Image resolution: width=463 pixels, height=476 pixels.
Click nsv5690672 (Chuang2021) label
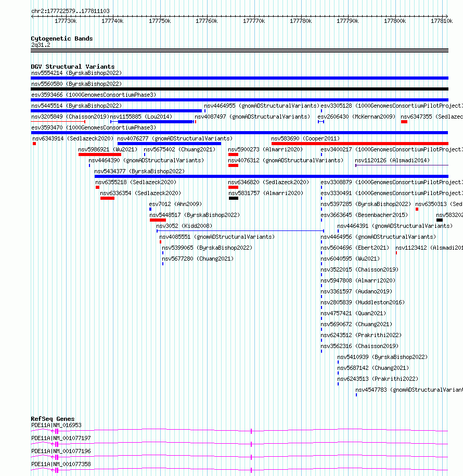click(x=356, y=325)
